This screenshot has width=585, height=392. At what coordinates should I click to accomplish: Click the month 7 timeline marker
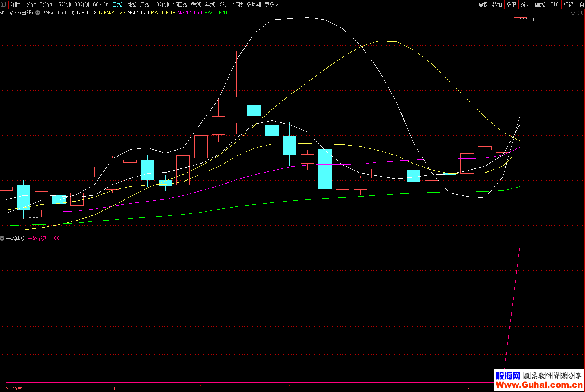(469, 389)
